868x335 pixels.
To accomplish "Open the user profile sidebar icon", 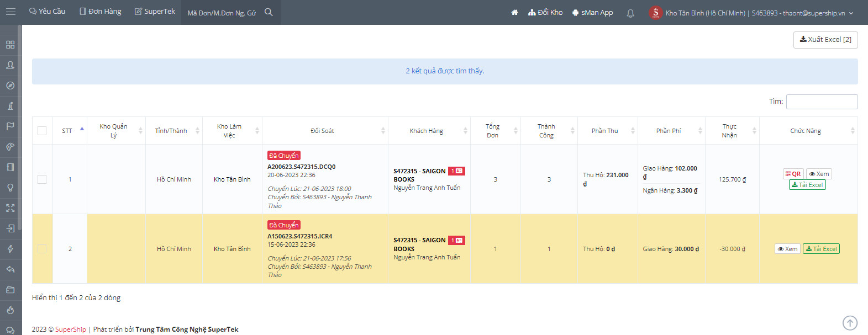I will click(x=10, y=65).
